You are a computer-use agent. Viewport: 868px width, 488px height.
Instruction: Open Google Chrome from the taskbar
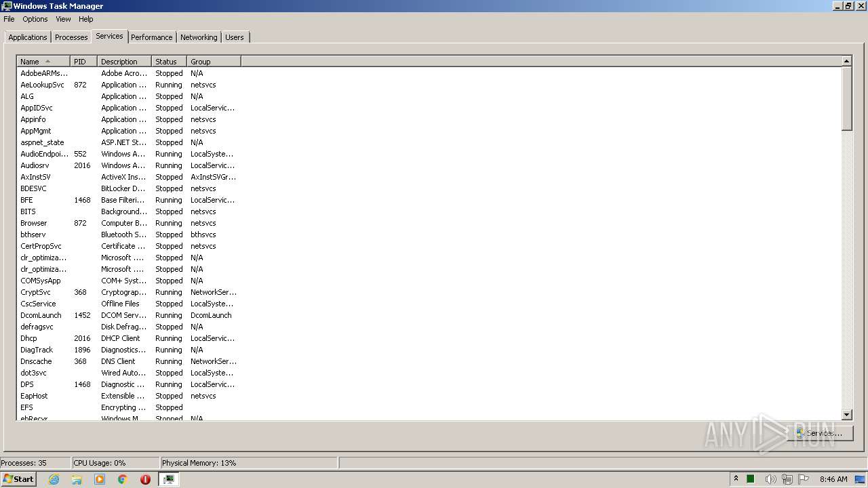click(123, 479)
